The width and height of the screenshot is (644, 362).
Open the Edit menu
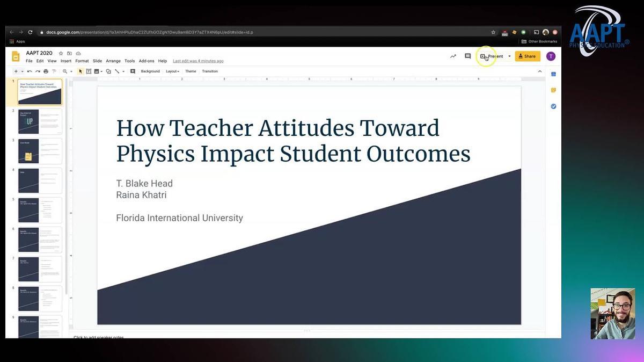40,61
